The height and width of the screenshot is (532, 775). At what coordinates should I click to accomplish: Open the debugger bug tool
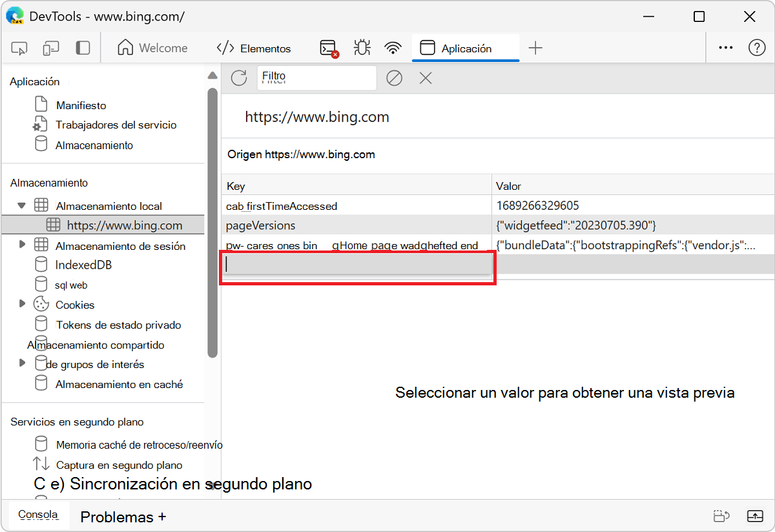[362, 48]
